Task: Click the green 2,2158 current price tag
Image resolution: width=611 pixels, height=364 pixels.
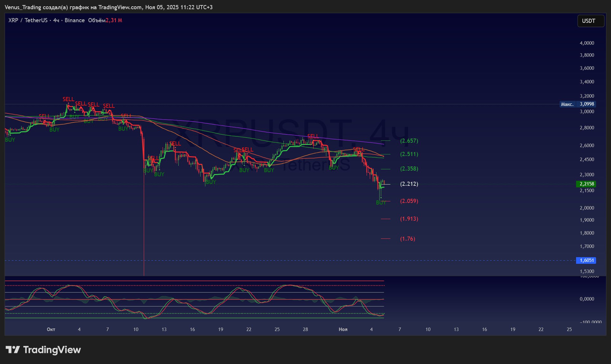Action: click(586, 184)
